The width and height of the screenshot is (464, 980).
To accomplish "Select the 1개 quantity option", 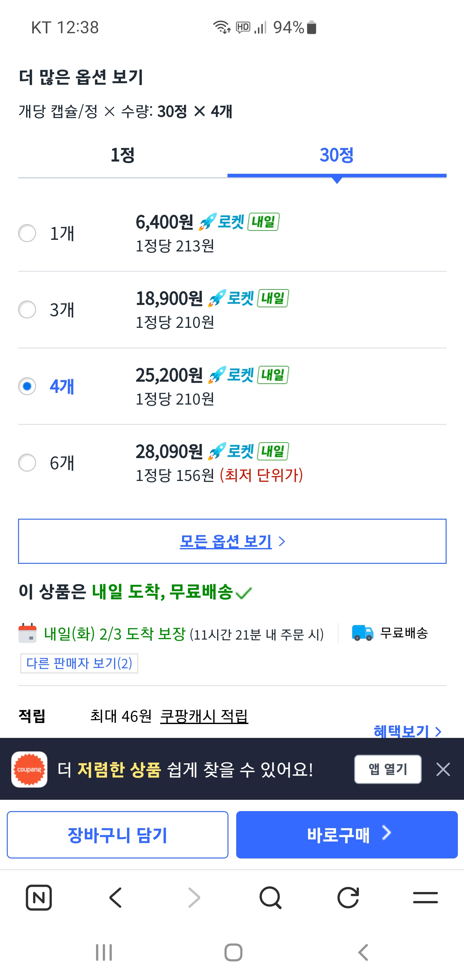I will (x=27, y=233).
